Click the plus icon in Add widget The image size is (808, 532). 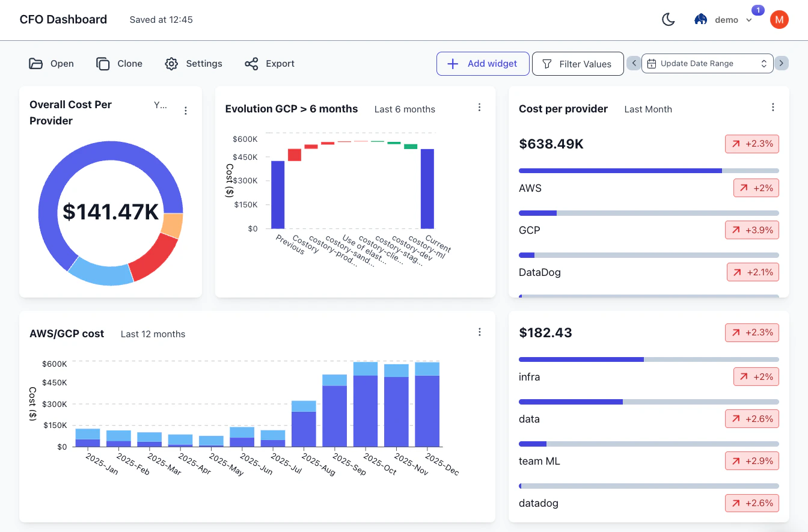click(x=452, y=64)
